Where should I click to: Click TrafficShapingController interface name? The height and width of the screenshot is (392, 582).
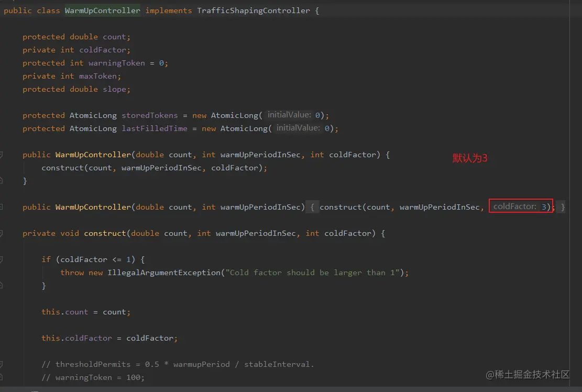pos(254,10)
